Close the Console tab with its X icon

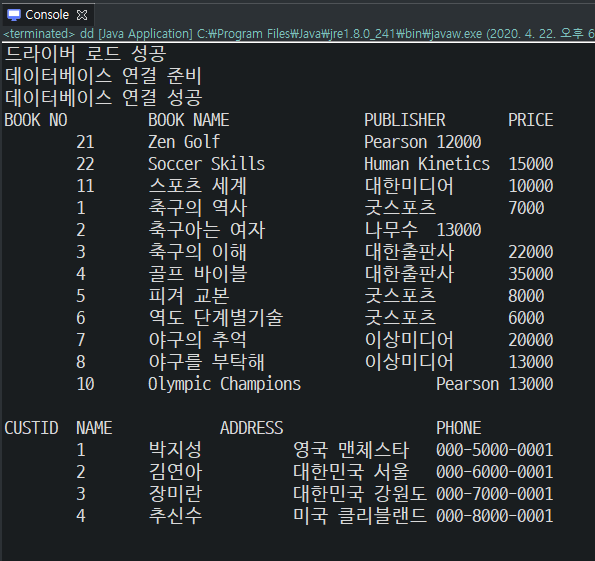click(x=82, y=15)
